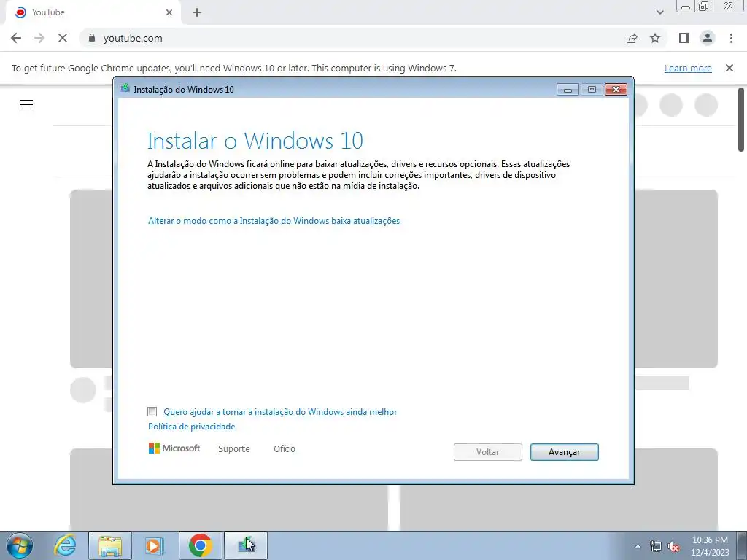This screenshot has height=560, width=747.
Task: Bookmark this tab with star icon
Action: pos(655,38)
